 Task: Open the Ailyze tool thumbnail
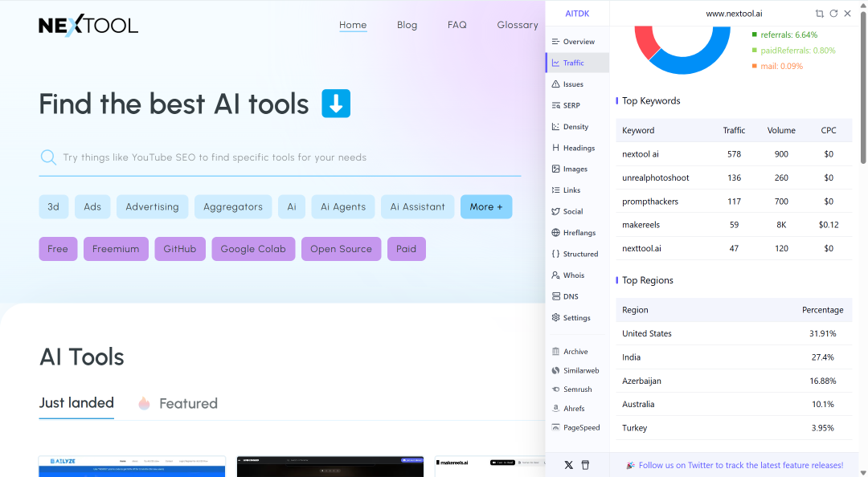point(132,466)
